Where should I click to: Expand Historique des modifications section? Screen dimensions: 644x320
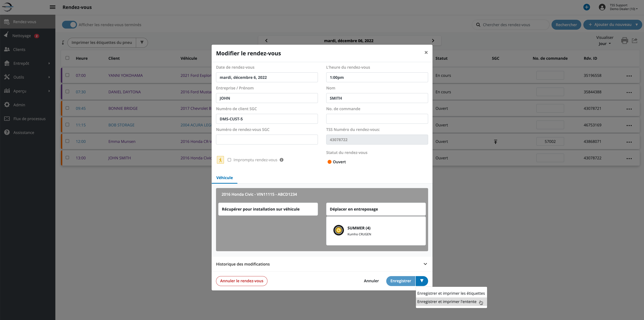[425, 264]
